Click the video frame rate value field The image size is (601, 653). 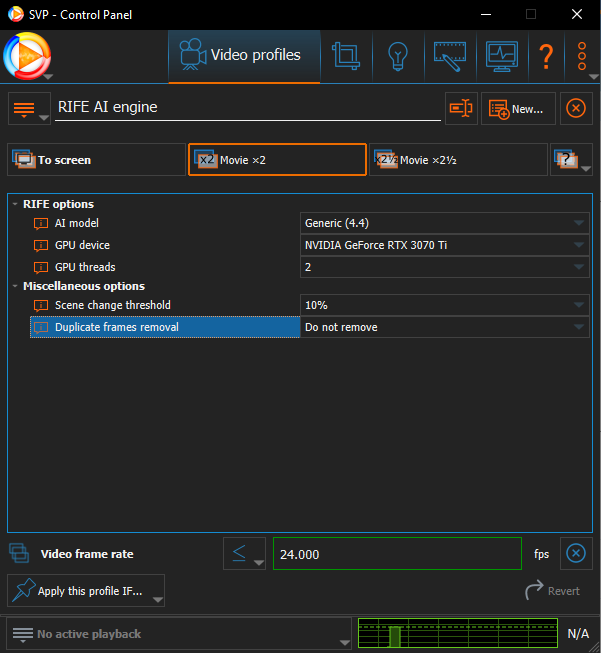tap(395, 554)
